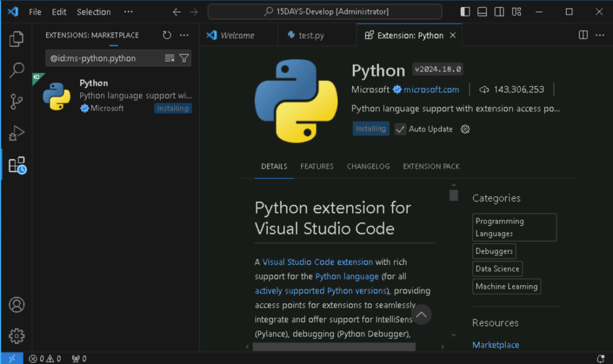Click the readme vertical scrollbar thumb
613x364 pixels.
pyautogui.click(x=454, y=195)
